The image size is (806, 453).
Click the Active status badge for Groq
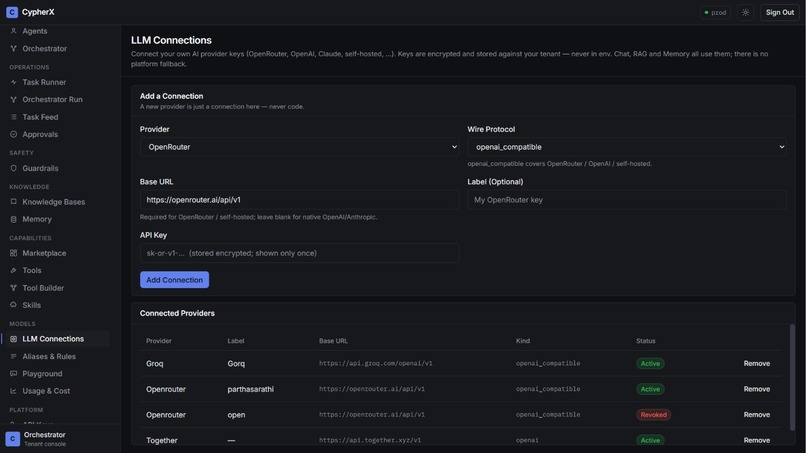click(650, 364)
